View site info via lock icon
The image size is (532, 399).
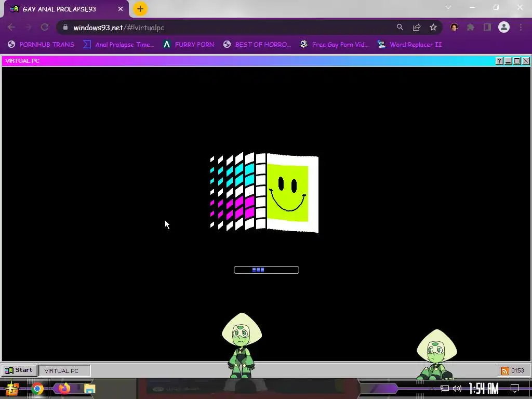coord(65,27)
